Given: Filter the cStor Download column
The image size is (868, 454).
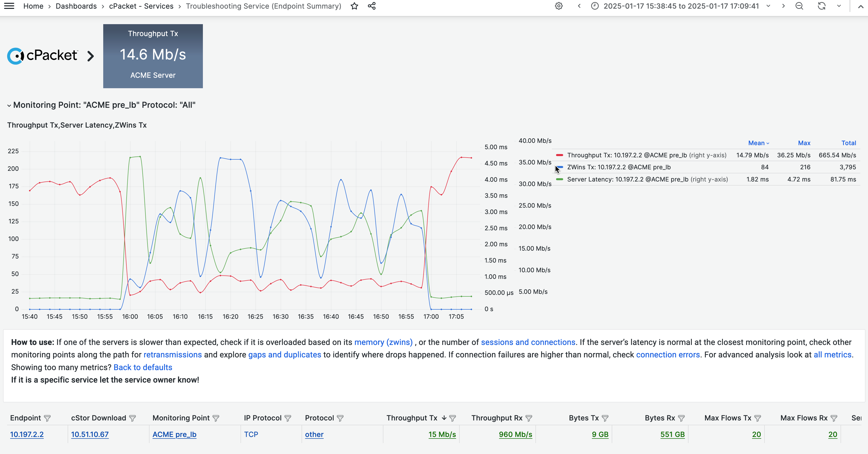Looking at the screenshot, I should (132, 418).
